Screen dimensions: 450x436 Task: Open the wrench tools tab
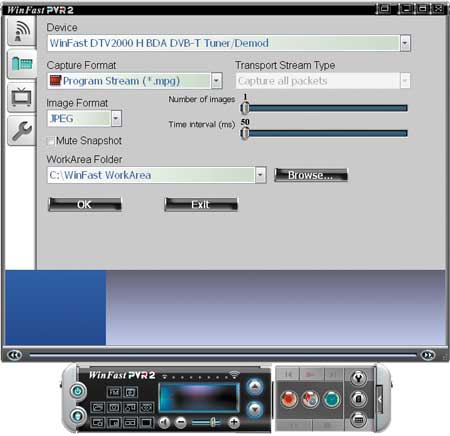point(22,131)
